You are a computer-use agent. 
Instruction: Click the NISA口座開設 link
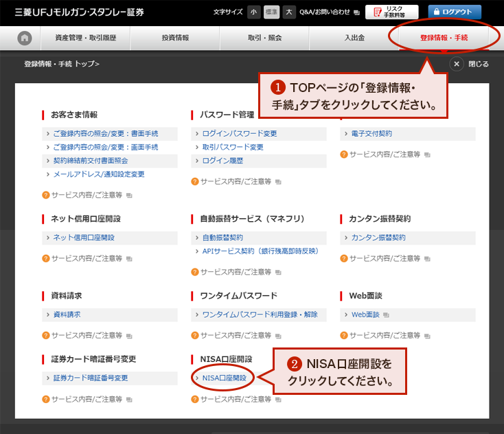[224, 378]
